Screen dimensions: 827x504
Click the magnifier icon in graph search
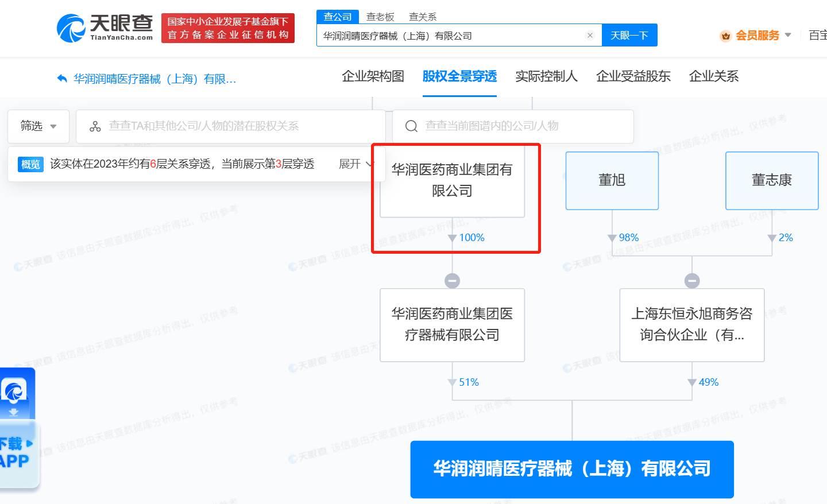tap(411, 126)
